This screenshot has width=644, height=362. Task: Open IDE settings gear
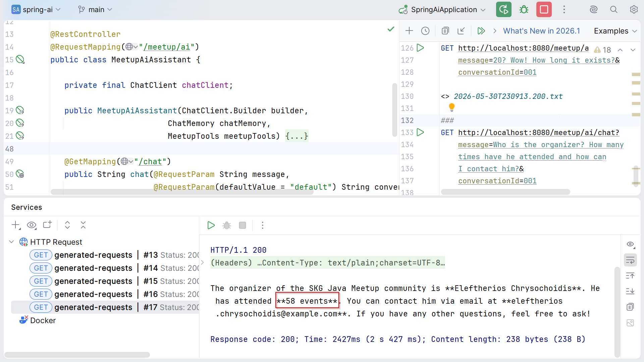pos(634,9)
